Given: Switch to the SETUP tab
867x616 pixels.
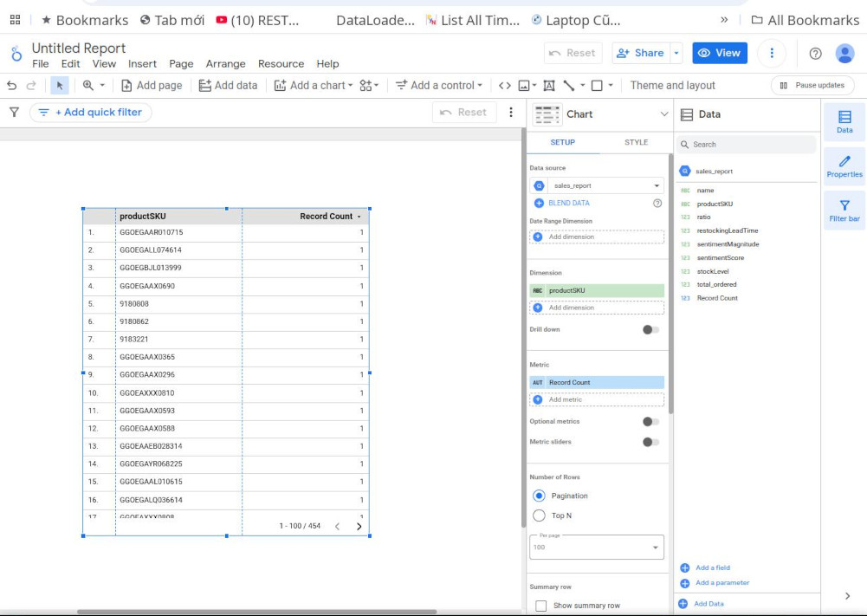Looking at the screenshot, I should 562,142.
